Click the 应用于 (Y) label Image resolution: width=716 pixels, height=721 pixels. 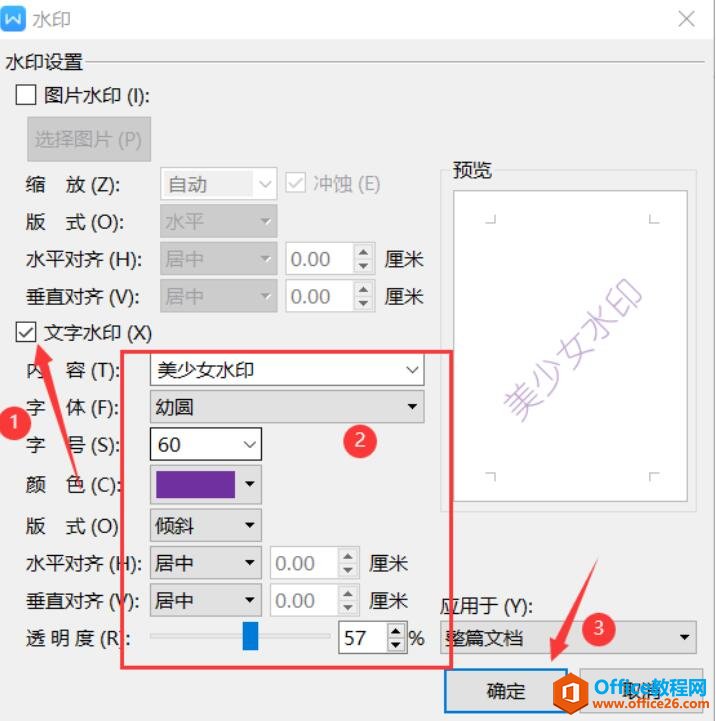pos(487,606)
